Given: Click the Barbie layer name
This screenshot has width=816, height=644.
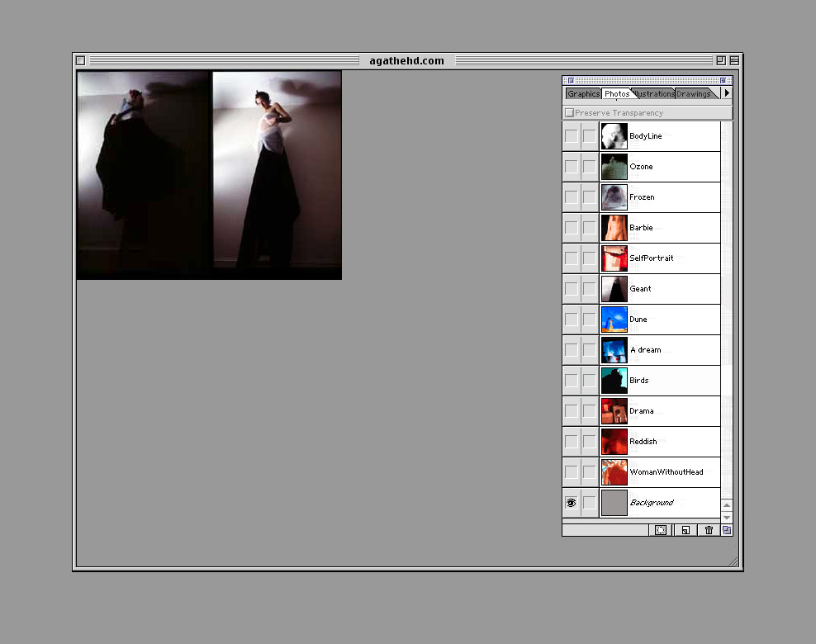Looking at the screenshot, I should pyautogui.click(x=641, y=228).
